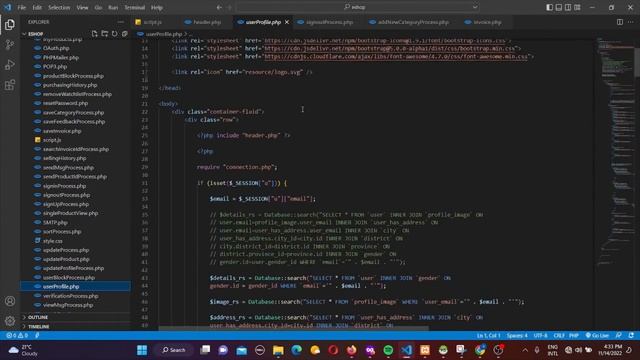Select Ln 1, Col 1 status entry
This screenshot has height=360, width=640.
pyautogui.click(x=488, y=336)
